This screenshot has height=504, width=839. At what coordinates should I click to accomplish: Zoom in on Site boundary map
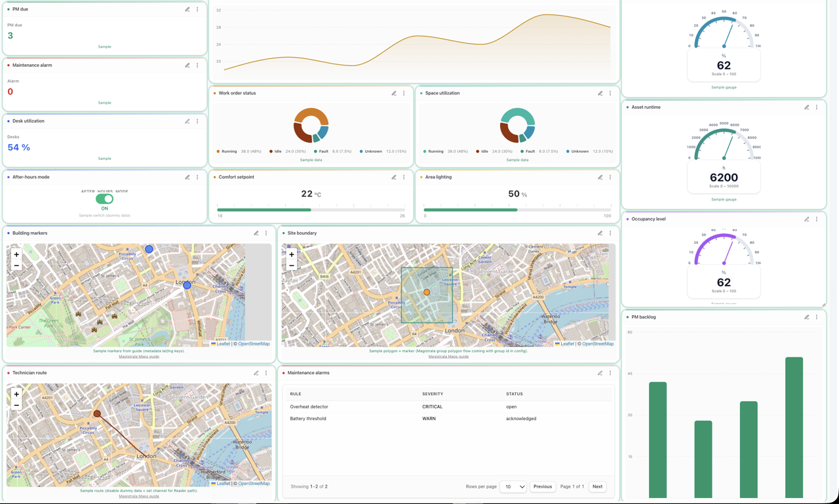(x=292, y=254)
